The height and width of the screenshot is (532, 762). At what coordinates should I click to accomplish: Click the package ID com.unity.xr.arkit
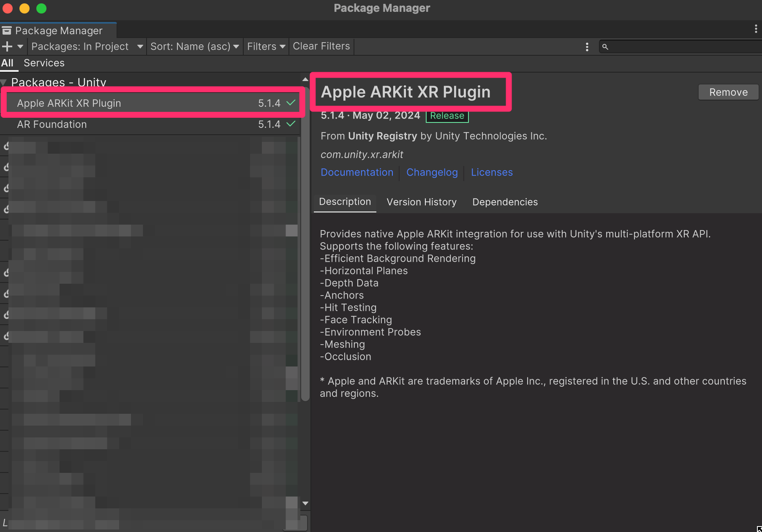(362, 155)
